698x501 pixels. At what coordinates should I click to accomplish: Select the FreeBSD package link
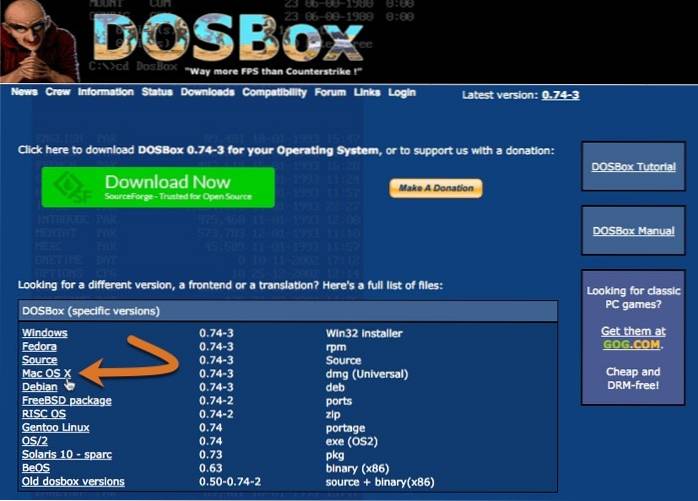coord(66,400)
